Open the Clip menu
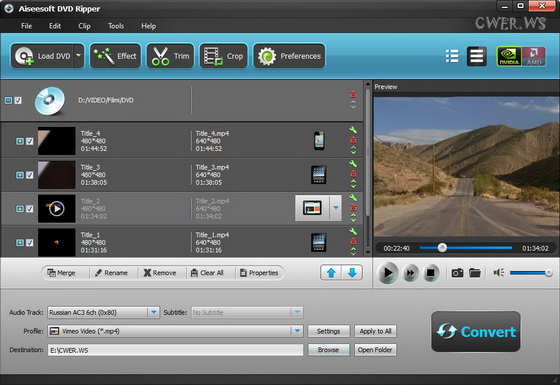 click(x=84, y=26)
